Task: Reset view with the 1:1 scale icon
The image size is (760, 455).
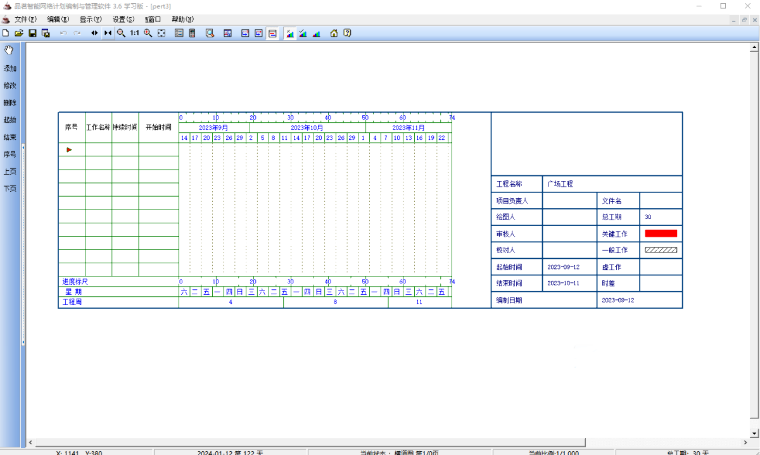Action: click(134, 33)
